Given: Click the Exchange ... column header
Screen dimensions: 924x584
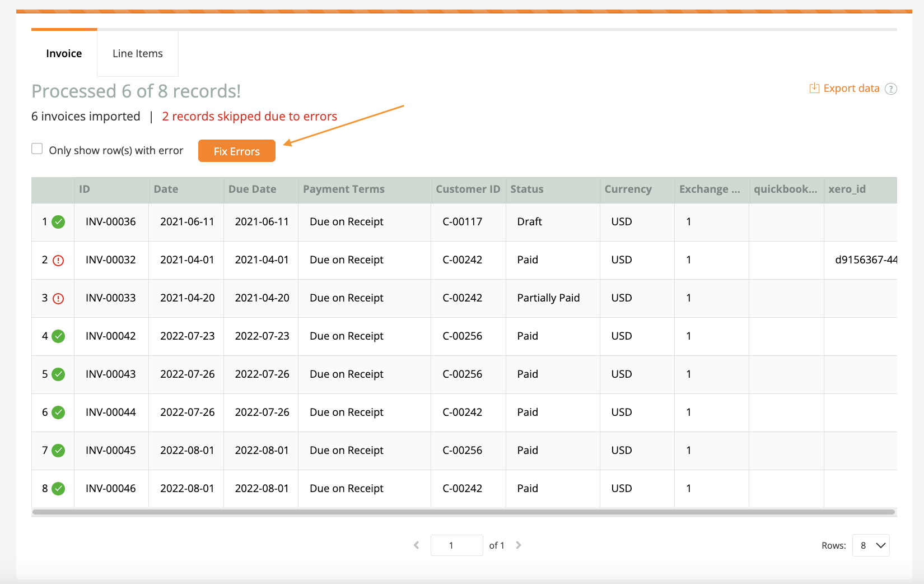Looking at the screenshot, I should click(x=712, y=189).
